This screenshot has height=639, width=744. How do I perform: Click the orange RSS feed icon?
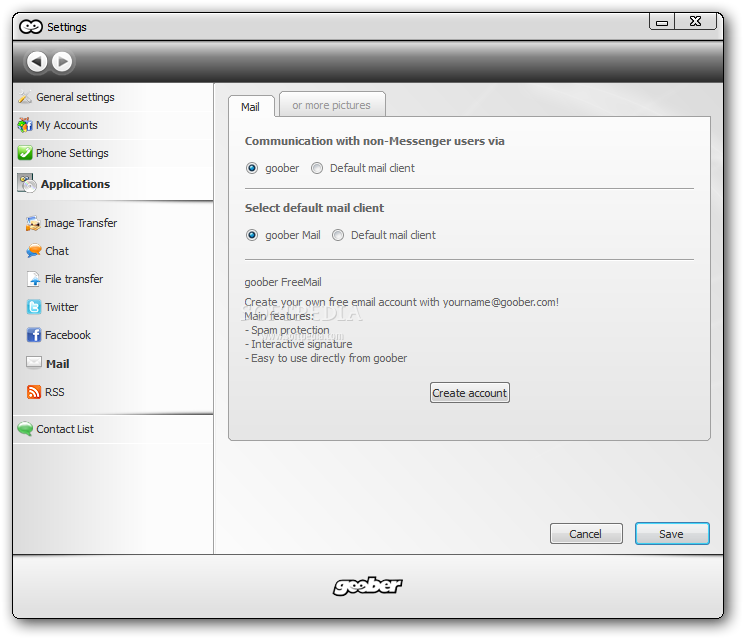point(34,392)
